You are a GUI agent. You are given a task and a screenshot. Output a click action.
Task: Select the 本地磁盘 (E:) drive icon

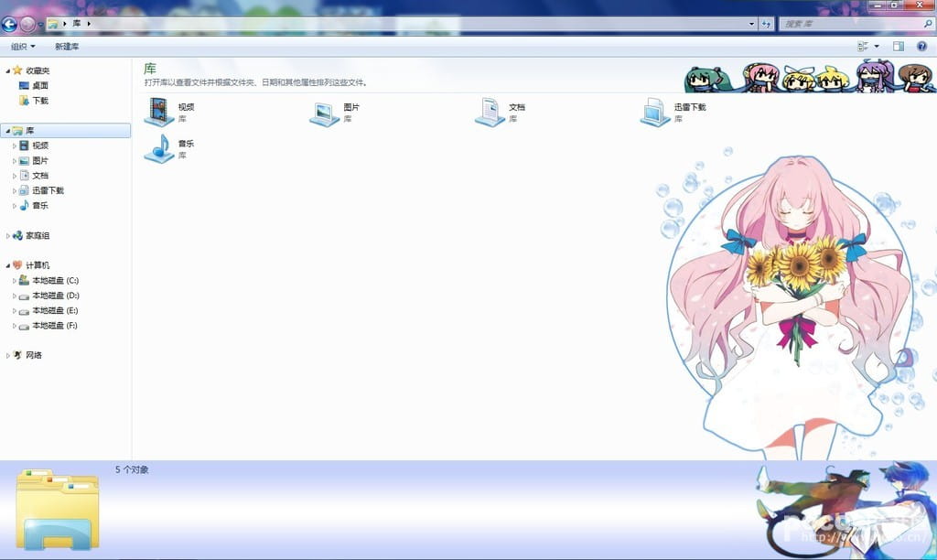24,311
